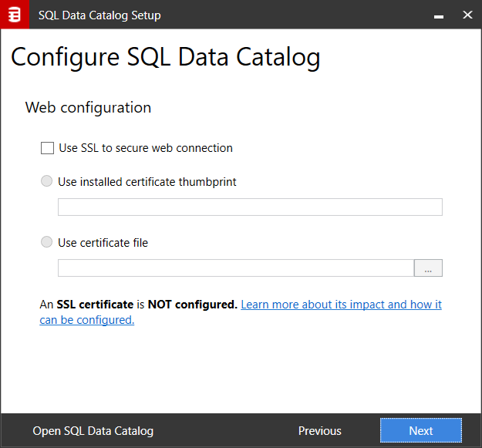The width and height of the screenshot is (482, 448).
Task: Select the Use certificate file radio button
Action: click(47, 242)
